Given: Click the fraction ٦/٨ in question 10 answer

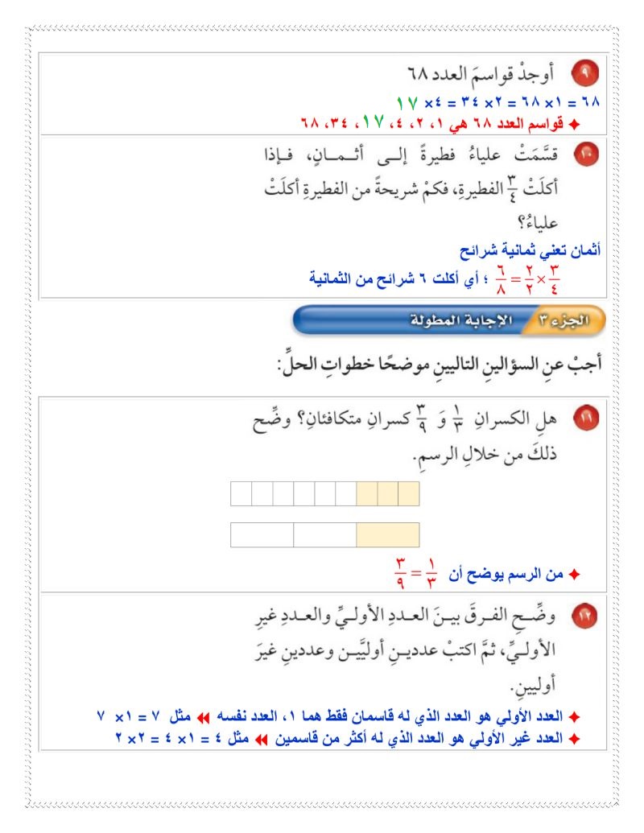Looking at the screenshot, I should 501,280.
